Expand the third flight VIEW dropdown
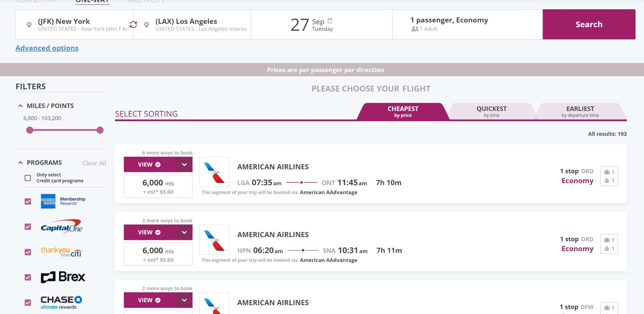644x314 pixels. [x=184, y=300]
